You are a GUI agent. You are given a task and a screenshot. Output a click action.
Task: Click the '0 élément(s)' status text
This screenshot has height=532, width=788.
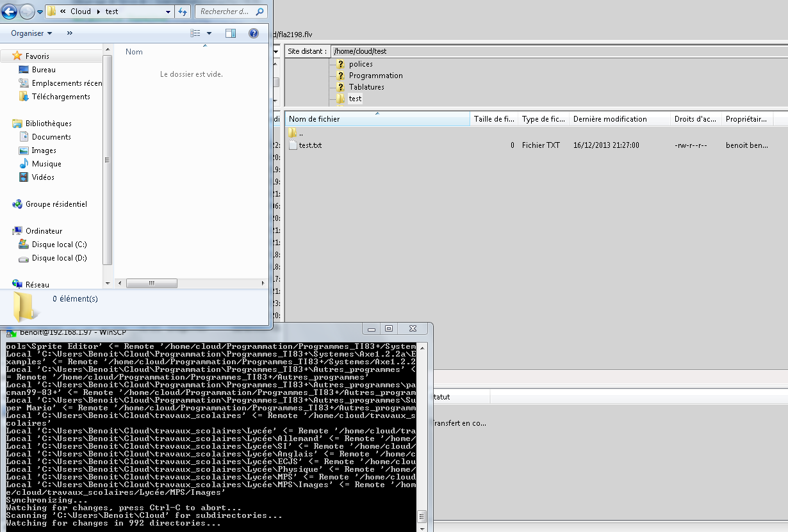[75, 299]
